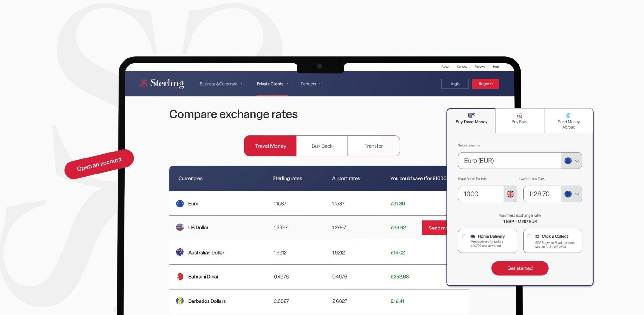
Task: Click the £31.30 savings value
Action: tap(397, 204)
